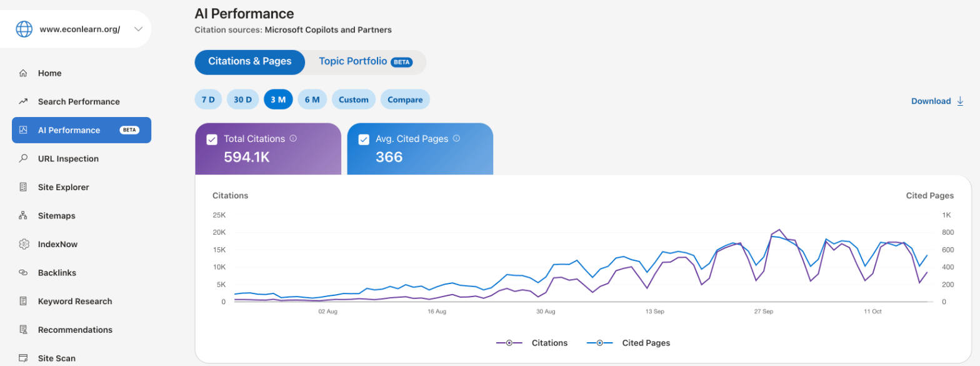Click the 27 Sep axis label
The height and width of the screenshot is (366, 980).
point(764,311)
